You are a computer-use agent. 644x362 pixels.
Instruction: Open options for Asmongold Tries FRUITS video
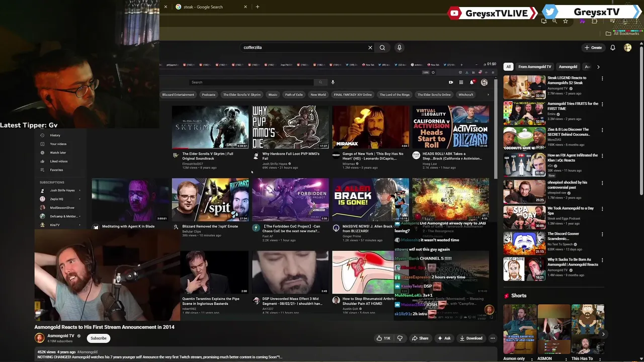coord(602,104)
